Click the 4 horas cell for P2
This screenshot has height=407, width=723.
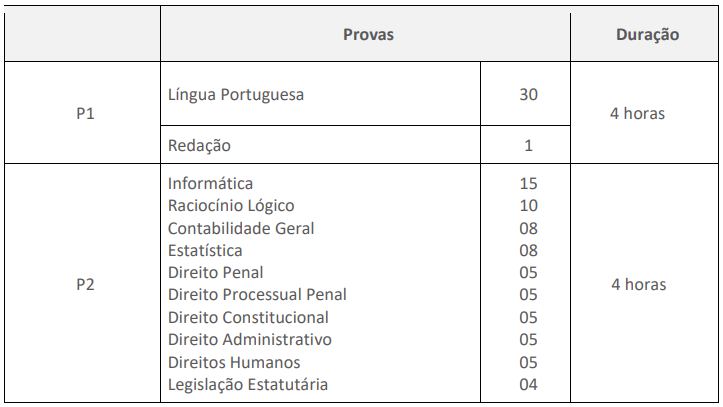[638, 284]
